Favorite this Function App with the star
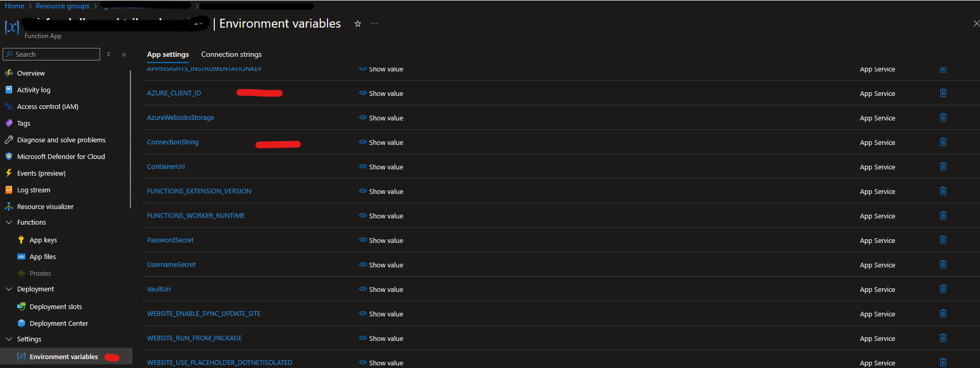980x368 pixels. (x=357, y=23)
